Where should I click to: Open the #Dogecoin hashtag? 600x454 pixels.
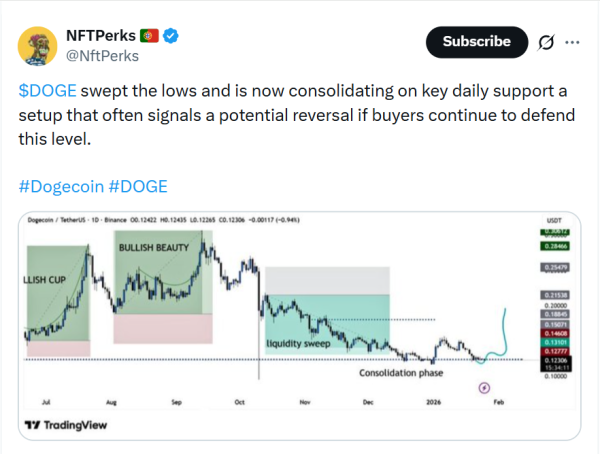[x=61, y=186]
